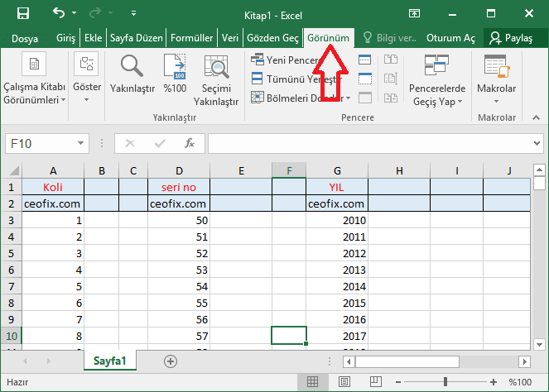
Task: Click the vertical scrollbar up arrow
Action: pos(539,170)
